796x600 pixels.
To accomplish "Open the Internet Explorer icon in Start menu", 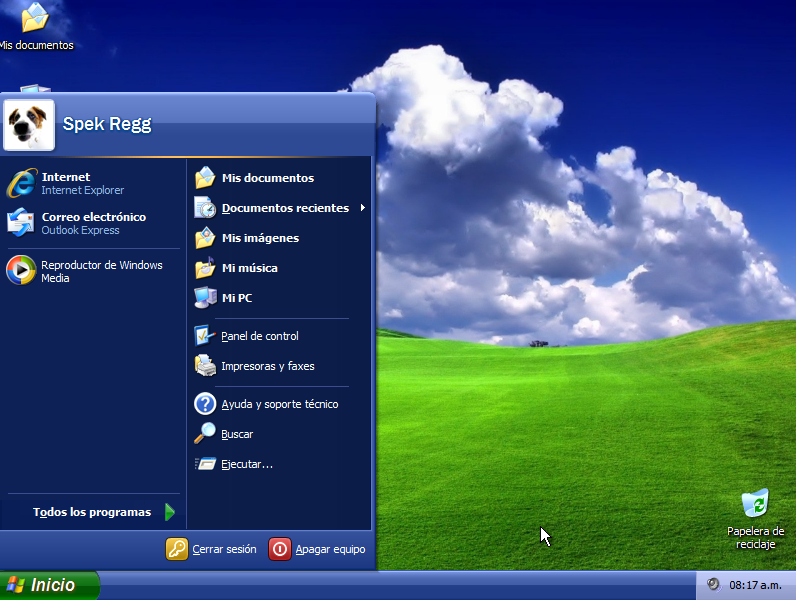I will [x=22, y=183].
